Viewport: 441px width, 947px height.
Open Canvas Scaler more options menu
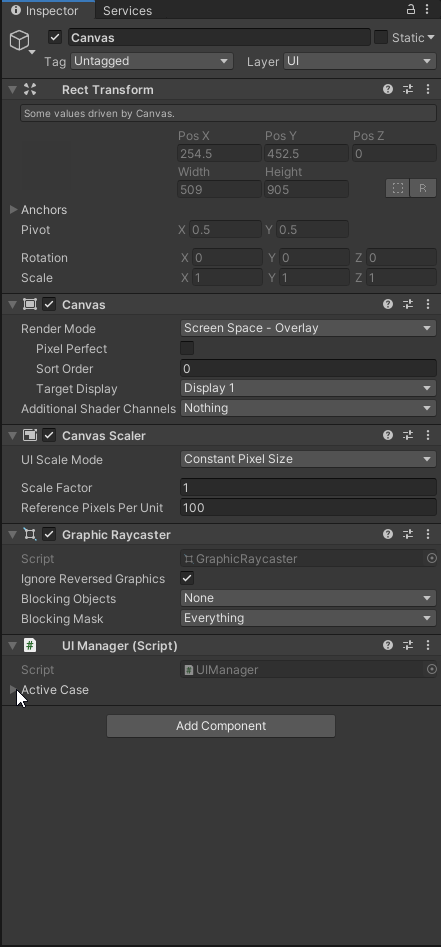click(428, 435)
